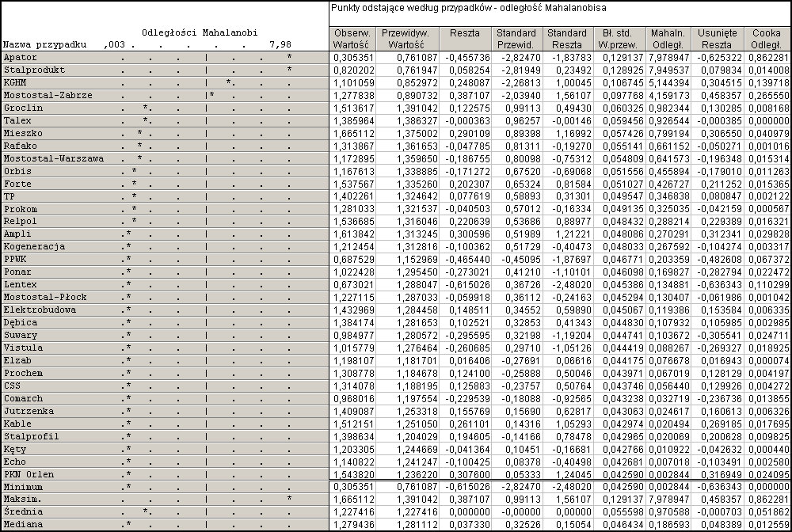The width and height of the screenshot is (792, 532).
Task: Click the Standard Przewid. column header
Action: pyautogui.click(x=516, y=39)
